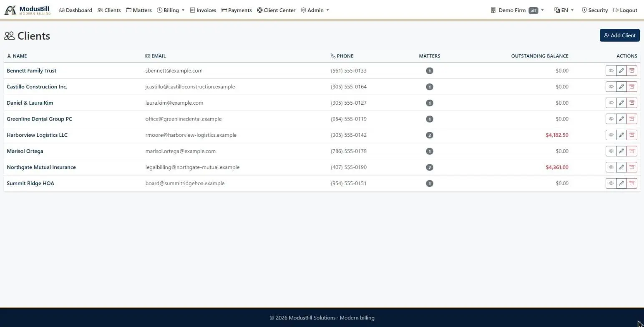Go to Dashboard in navigation
Screen dimensions: 644x327
(x=75, y=10)
